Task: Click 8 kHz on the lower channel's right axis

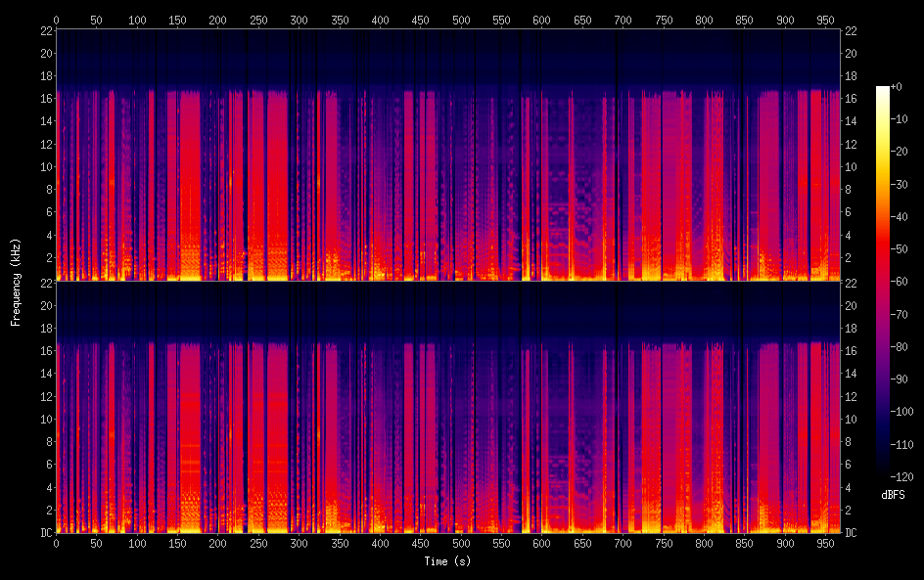Action: (x=850, y=441)
